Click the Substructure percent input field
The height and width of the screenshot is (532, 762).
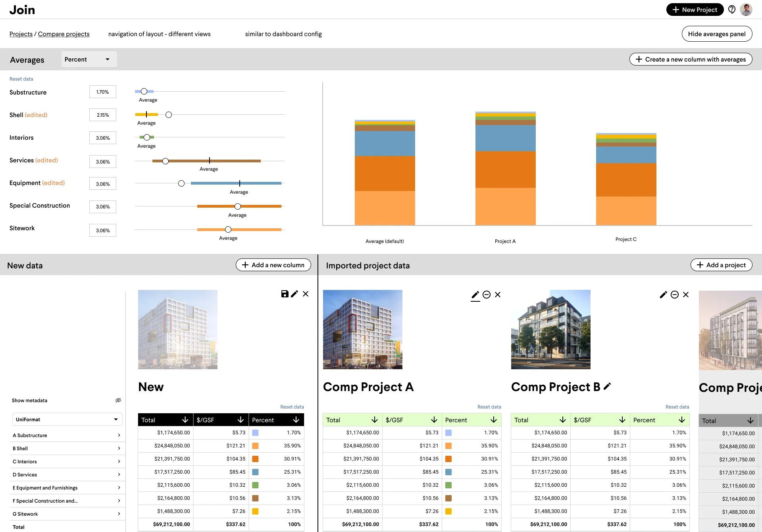(x=103, y=92)
